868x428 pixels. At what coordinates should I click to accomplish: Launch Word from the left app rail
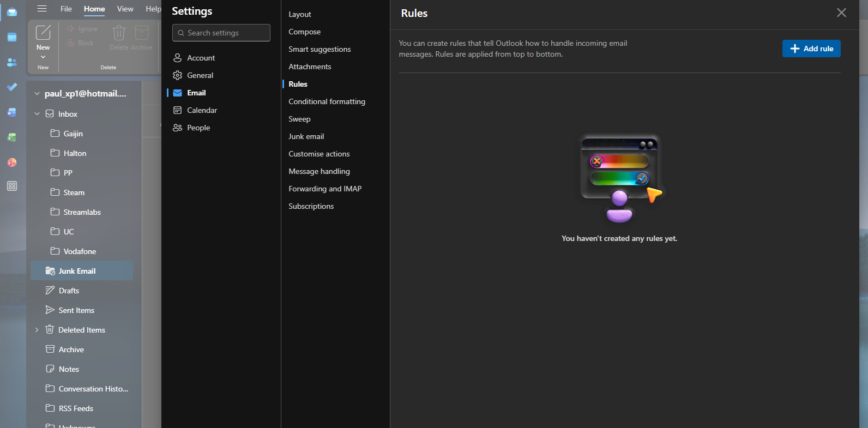coord(12,112)
